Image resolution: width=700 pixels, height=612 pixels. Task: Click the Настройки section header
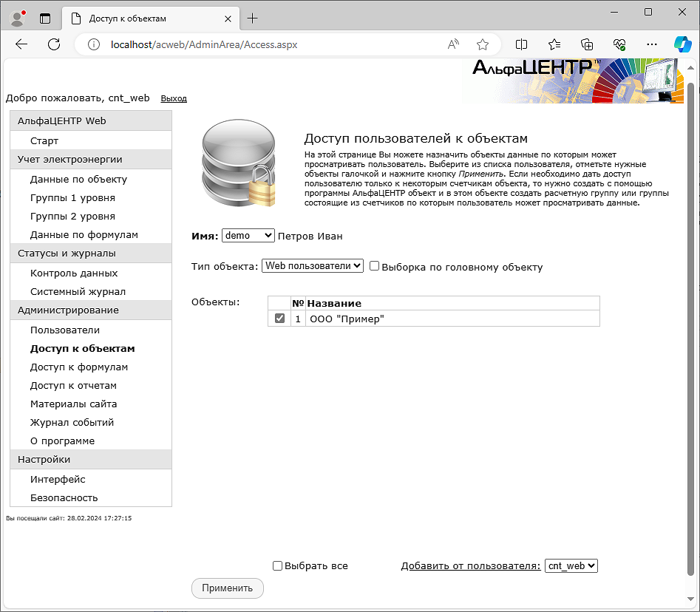91,459
